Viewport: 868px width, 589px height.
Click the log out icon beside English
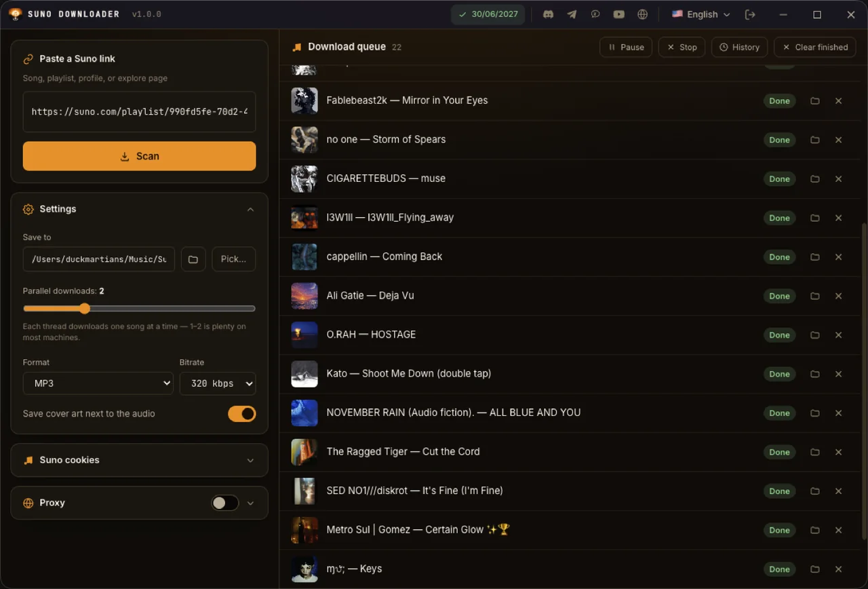(750, 14)
